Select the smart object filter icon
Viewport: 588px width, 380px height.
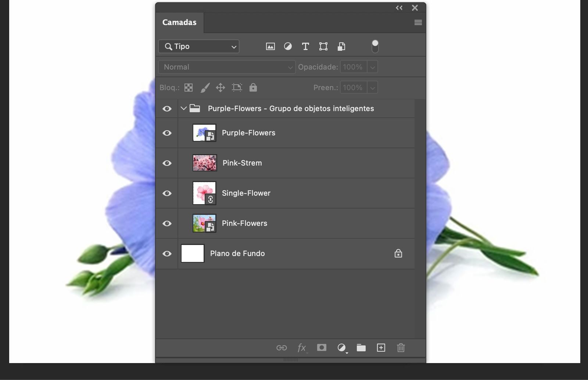341,46
